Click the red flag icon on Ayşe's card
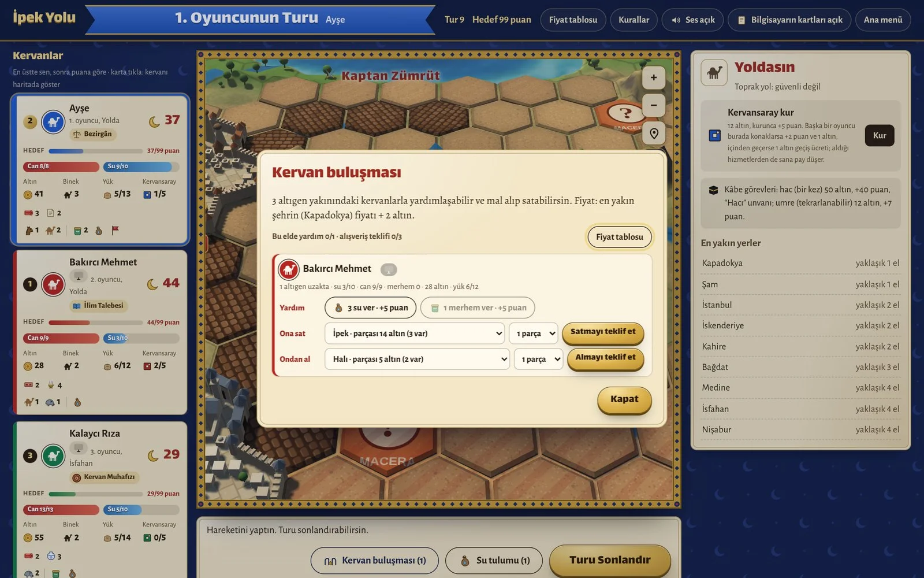 point(115,230)
